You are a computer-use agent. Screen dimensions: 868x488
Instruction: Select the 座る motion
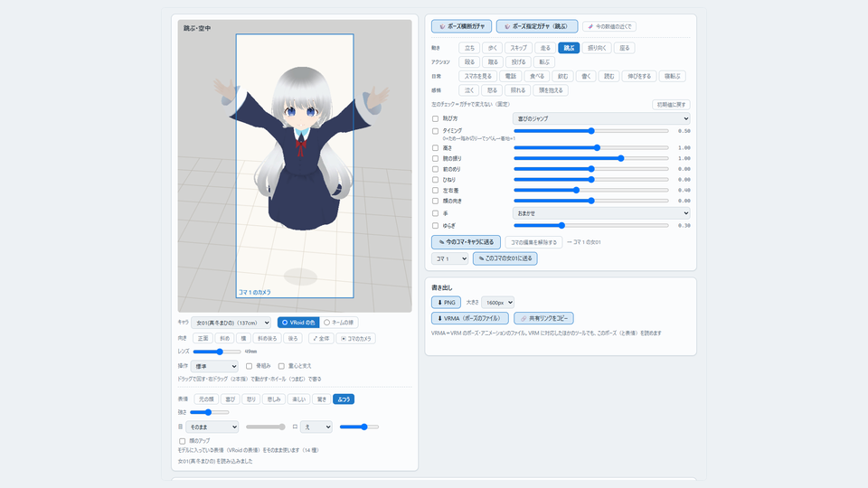[625, 48]
